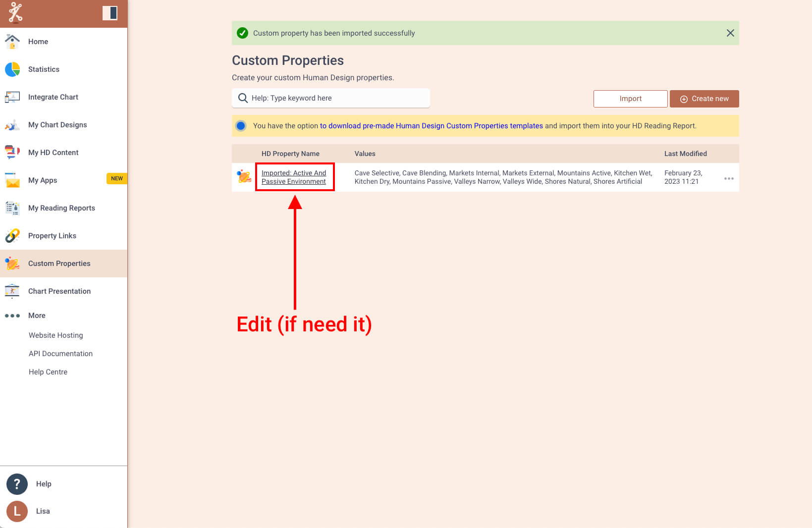Screen dimensions: 812x528
Task: Click the Home house icon
Action: [12, 42]
